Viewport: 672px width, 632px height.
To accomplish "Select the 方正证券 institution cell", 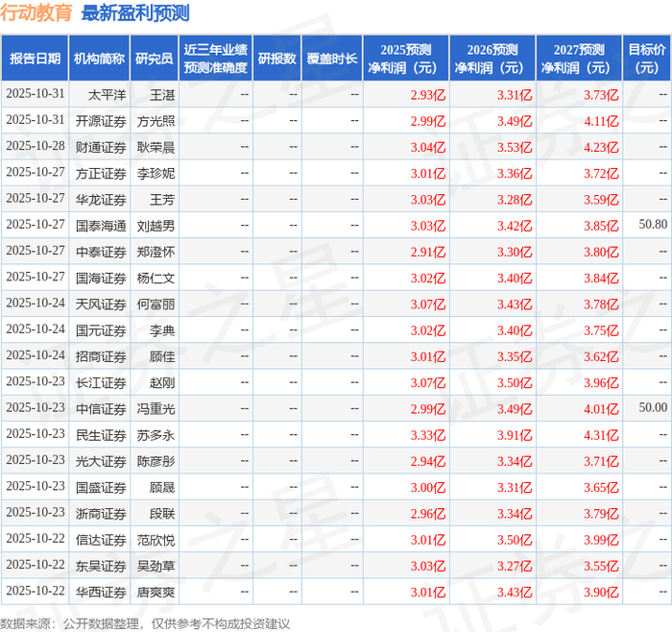I will (101, 173).
